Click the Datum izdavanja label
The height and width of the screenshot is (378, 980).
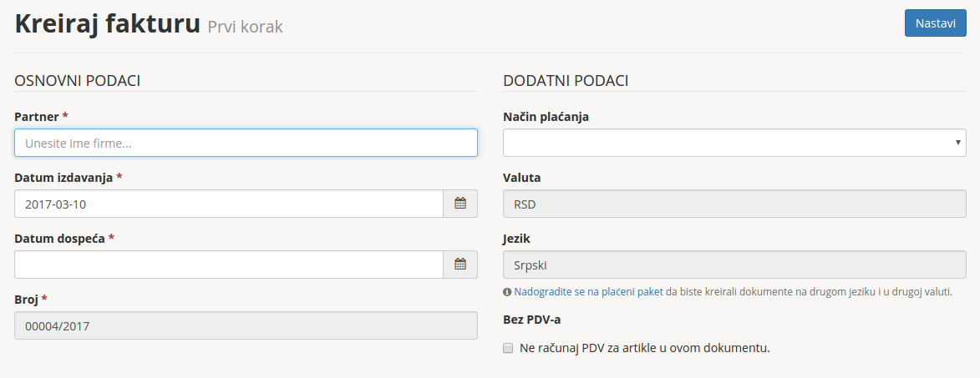(63, 178)
